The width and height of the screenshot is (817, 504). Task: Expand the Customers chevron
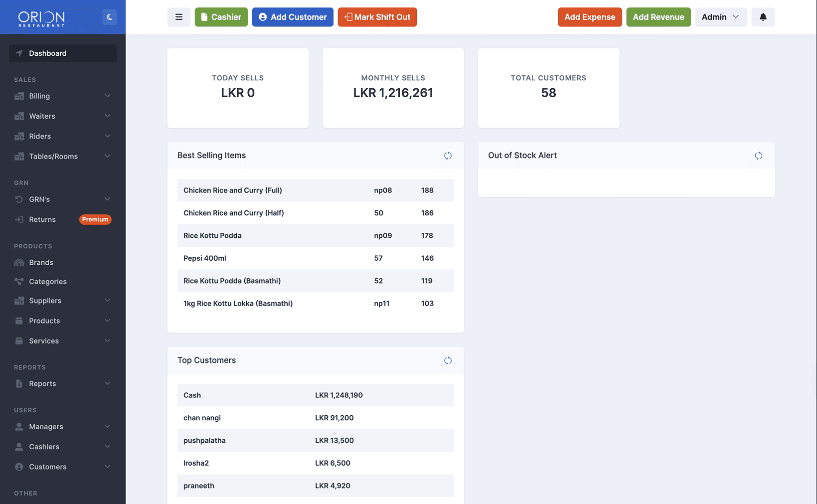(x=107, y=467)
